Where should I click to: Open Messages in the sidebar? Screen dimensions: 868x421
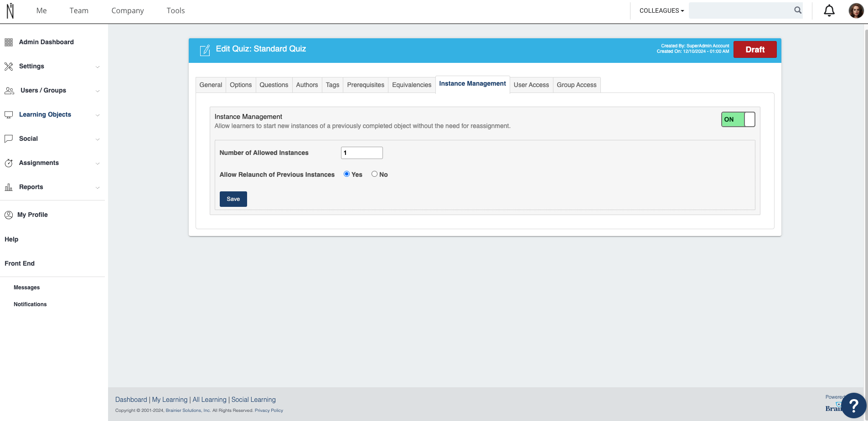point(26,288)
